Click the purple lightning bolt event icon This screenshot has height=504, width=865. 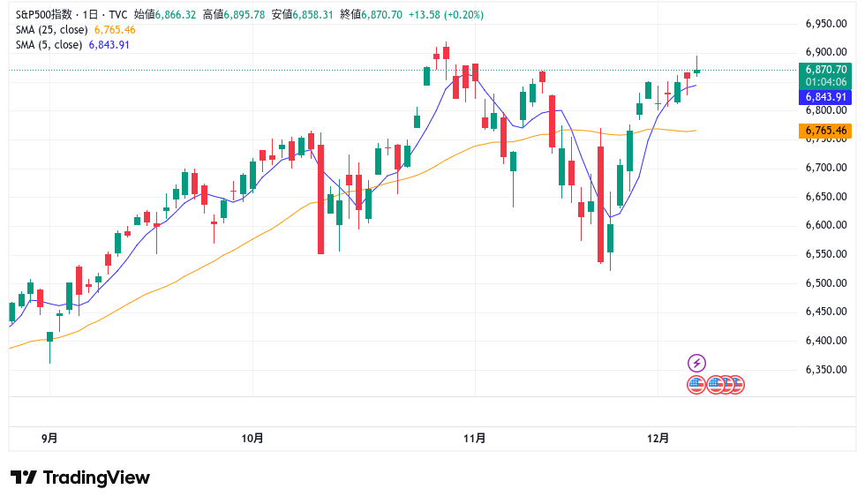pyautogui.click(x=696, y=363)
